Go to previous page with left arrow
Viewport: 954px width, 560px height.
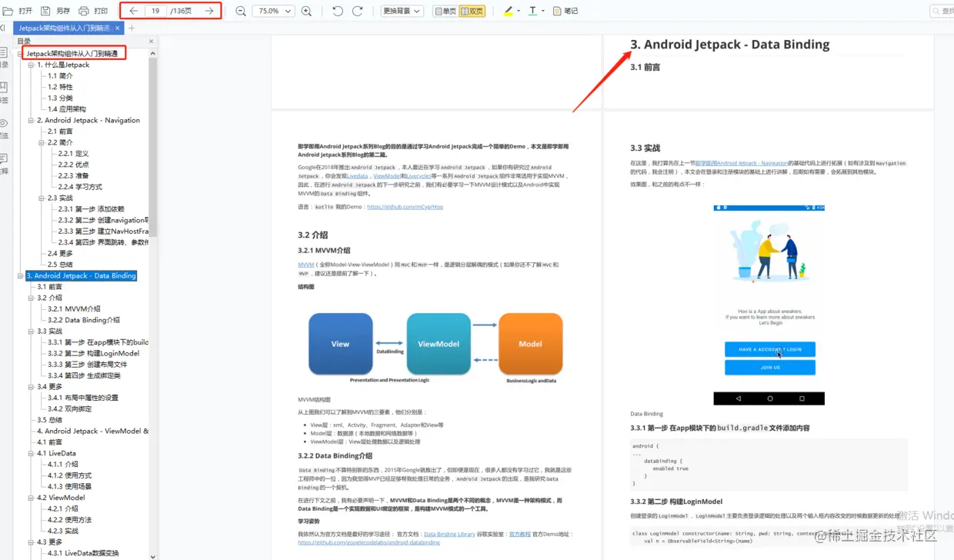(x=133, y=11)
